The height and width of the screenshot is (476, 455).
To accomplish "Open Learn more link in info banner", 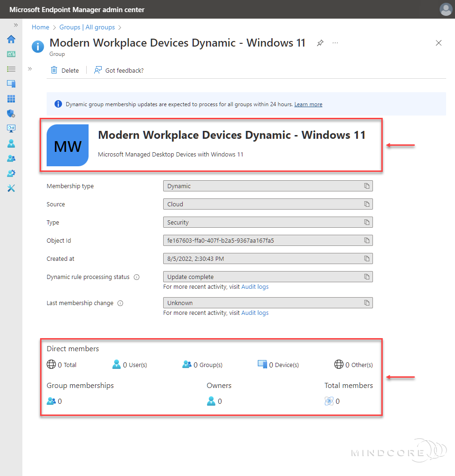I will point(308,104).
